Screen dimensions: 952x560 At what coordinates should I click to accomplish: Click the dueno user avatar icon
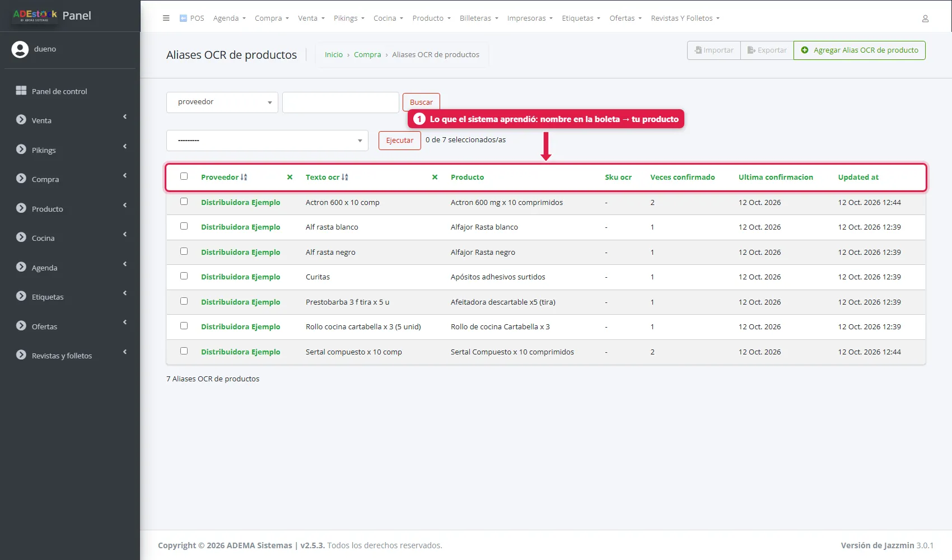[x=20, y=49]
